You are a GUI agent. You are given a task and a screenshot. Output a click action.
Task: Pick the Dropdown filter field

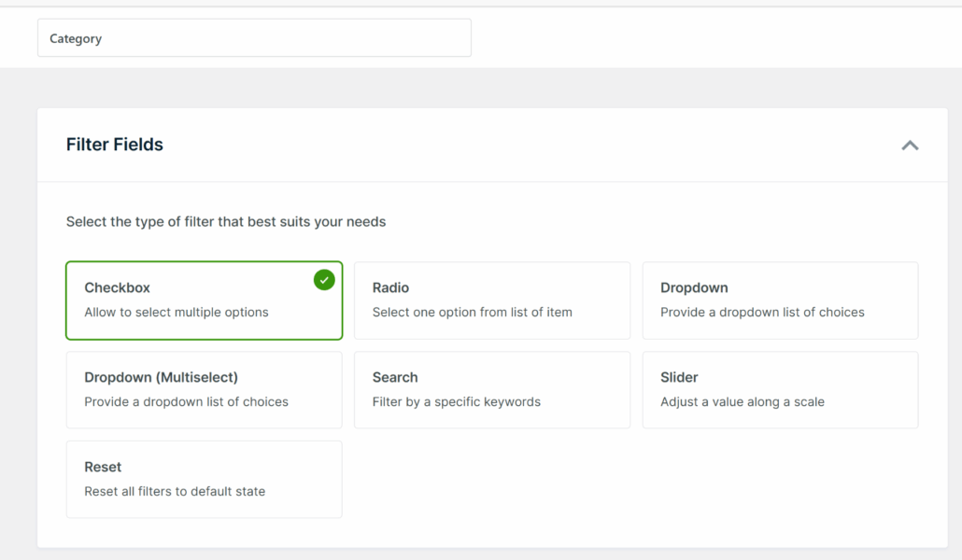click(780, 300)
